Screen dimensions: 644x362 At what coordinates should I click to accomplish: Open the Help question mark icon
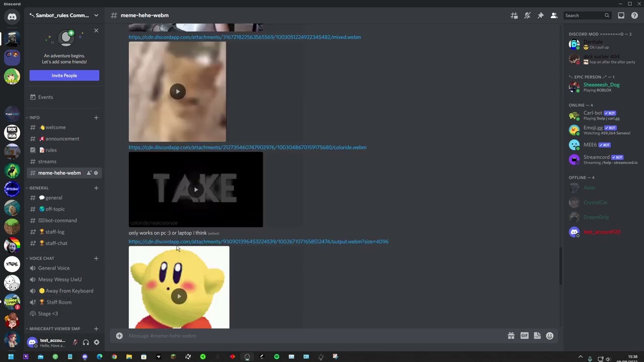point(634,16)
